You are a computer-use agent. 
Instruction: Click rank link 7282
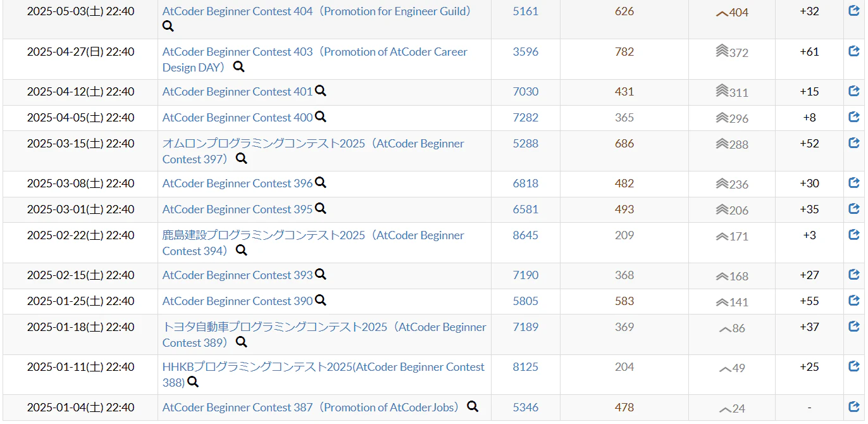point(526,118)
